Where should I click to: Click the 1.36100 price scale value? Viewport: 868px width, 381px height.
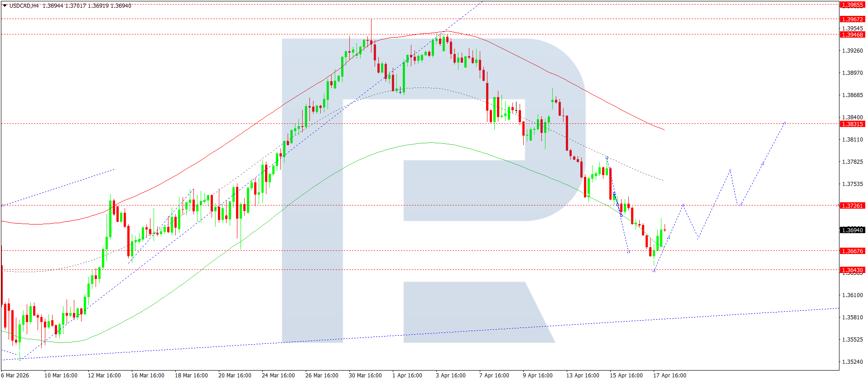point(852,295)
